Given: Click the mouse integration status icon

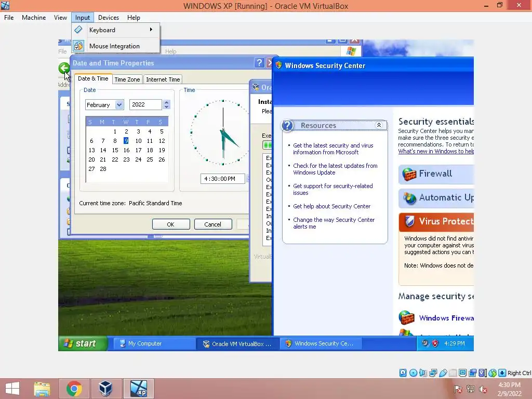Looking at the screenshot, I should [493, 373].
